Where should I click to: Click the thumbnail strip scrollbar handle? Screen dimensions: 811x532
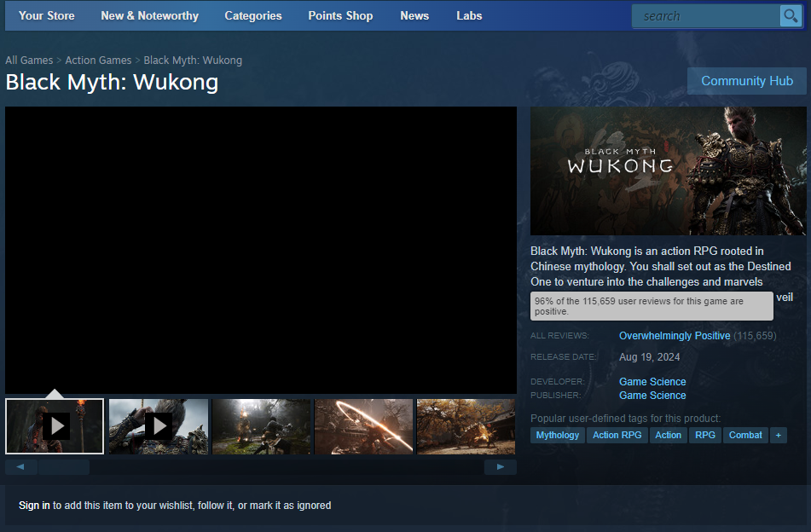pos(64,467)
